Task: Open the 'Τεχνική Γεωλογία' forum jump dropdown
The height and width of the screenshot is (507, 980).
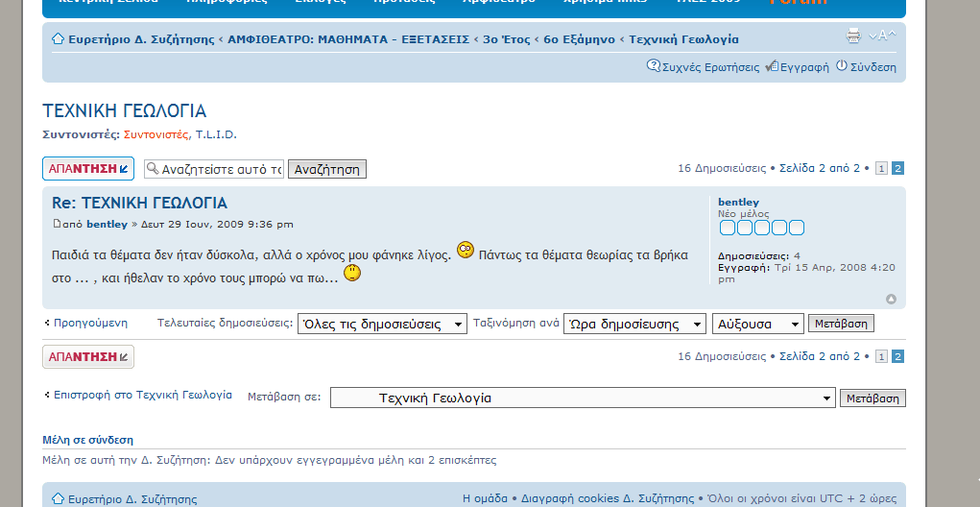Action: (x=583, y=398)
